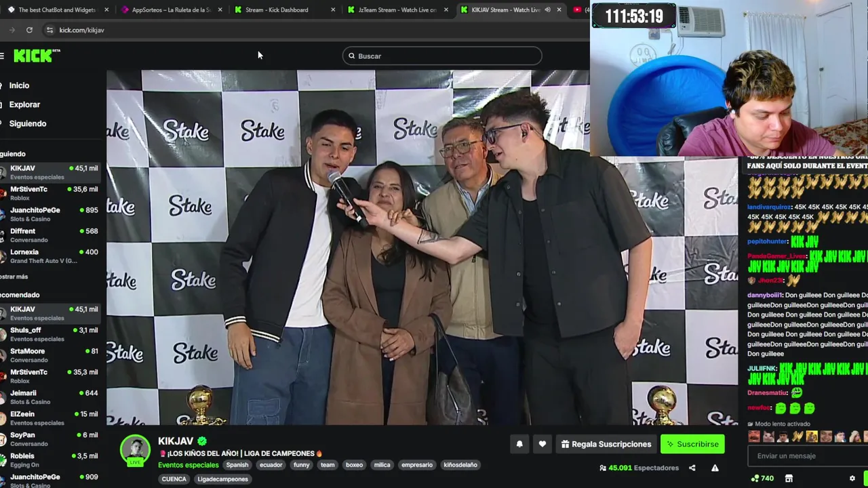868x488 pixels.
Task: Open SrtaMoore recommended channel
Action: [x=51, y=355]
